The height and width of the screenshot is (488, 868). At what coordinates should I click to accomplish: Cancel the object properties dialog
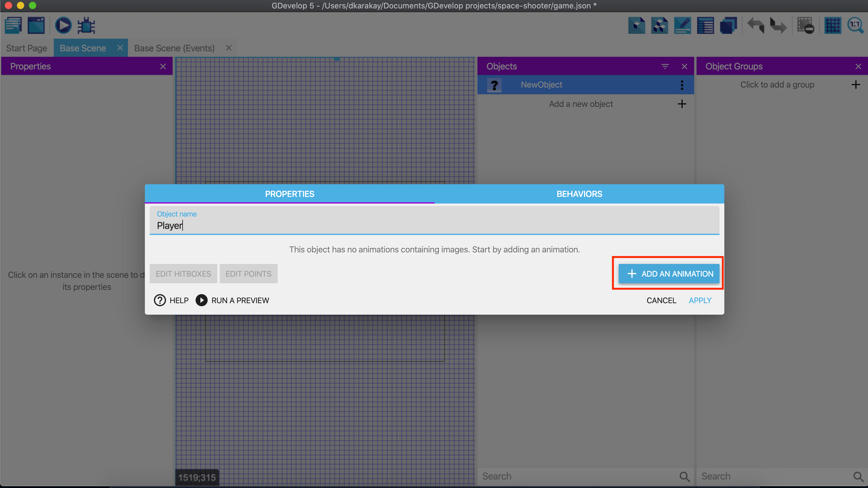point(661,300)
